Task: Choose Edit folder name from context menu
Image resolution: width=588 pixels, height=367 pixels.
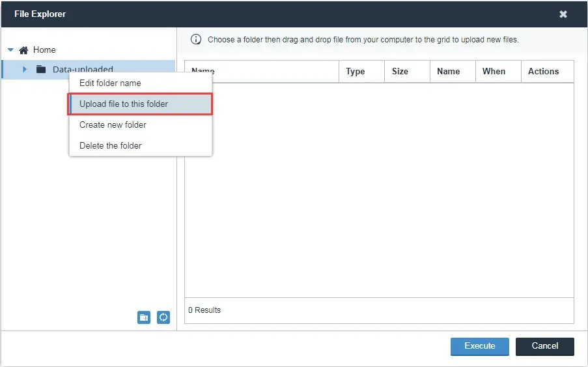Action: click(141, 83)
